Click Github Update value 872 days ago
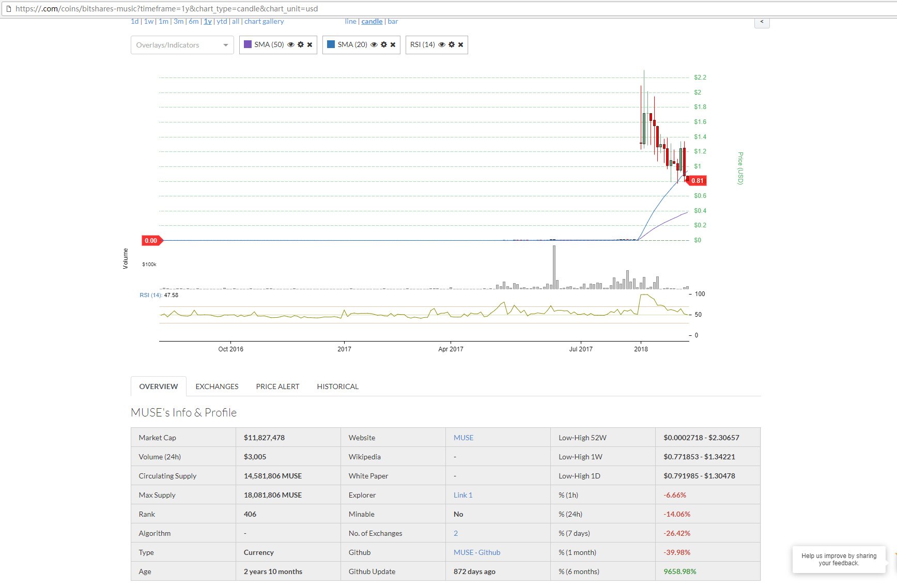This screenshot has height=588, width=897. point(474,571)
